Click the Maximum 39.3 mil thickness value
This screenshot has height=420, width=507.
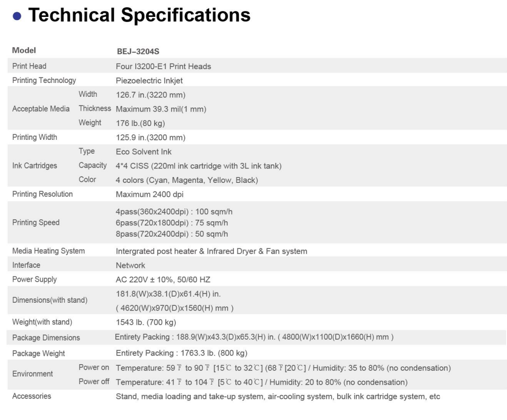click(x=161, y=109)
